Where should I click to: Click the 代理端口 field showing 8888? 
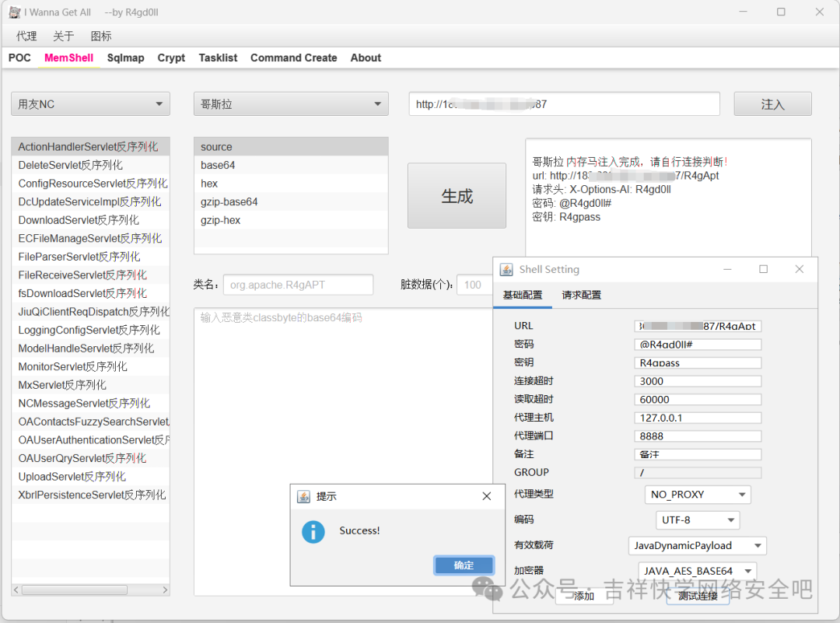pyautogui.click(x=698, y=436)
